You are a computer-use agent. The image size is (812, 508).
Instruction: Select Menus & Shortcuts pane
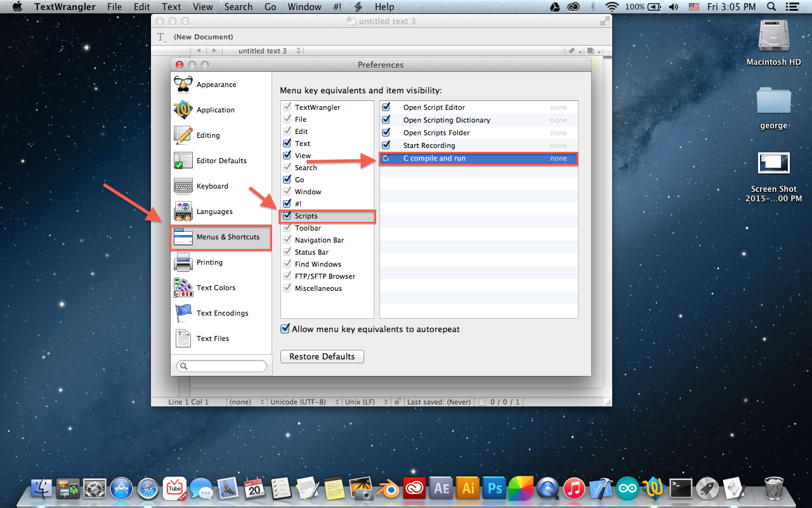221,237
